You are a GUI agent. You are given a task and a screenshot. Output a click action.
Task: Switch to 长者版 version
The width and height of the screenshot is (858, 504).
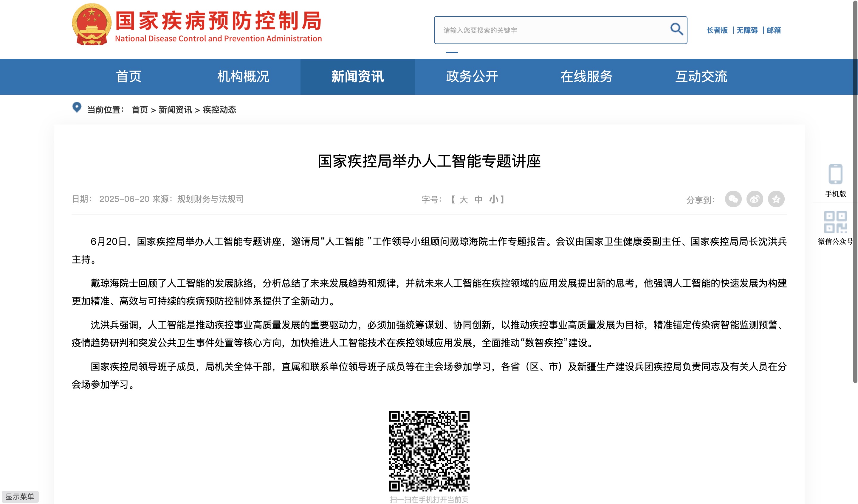click(x=717, y=30)
